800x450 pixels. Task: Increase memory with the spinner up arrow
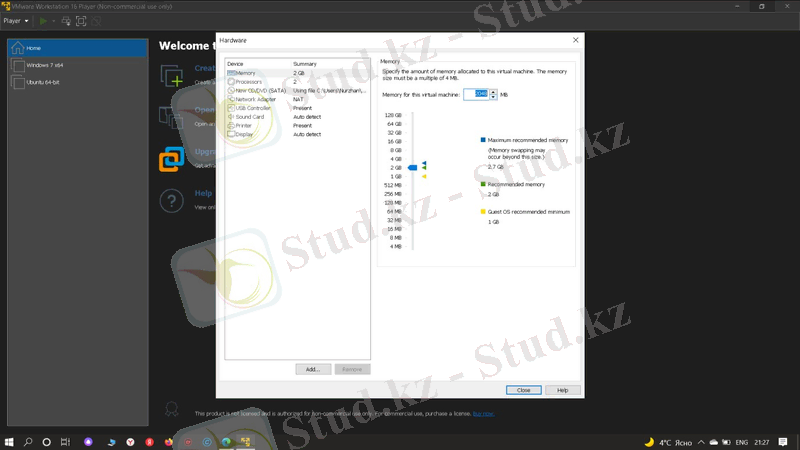point(493,92)
